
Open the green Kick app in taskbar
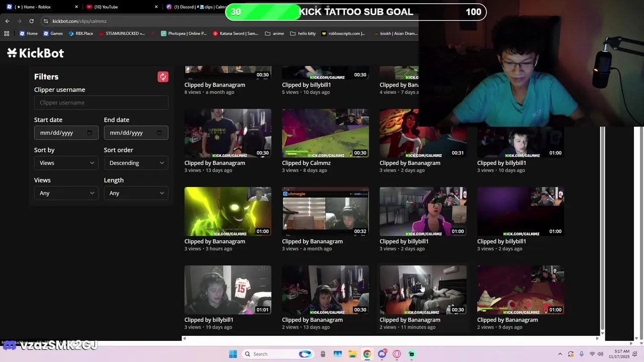(412, 354)
